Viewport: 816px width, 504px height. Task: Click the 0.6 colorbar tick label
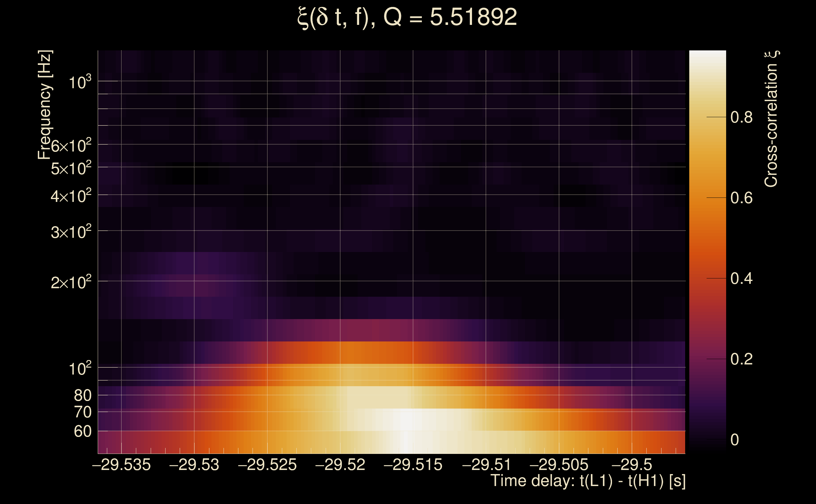[x=741, y=198]
